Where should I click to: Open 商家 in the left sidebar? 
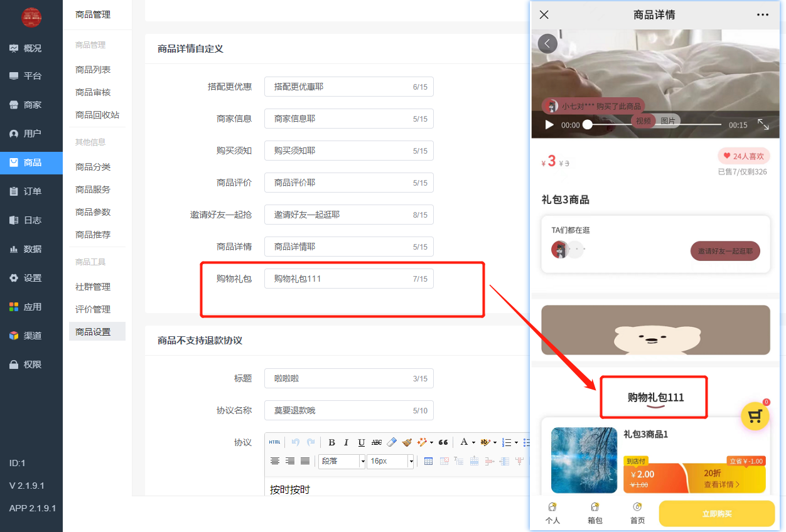[31, 105]
